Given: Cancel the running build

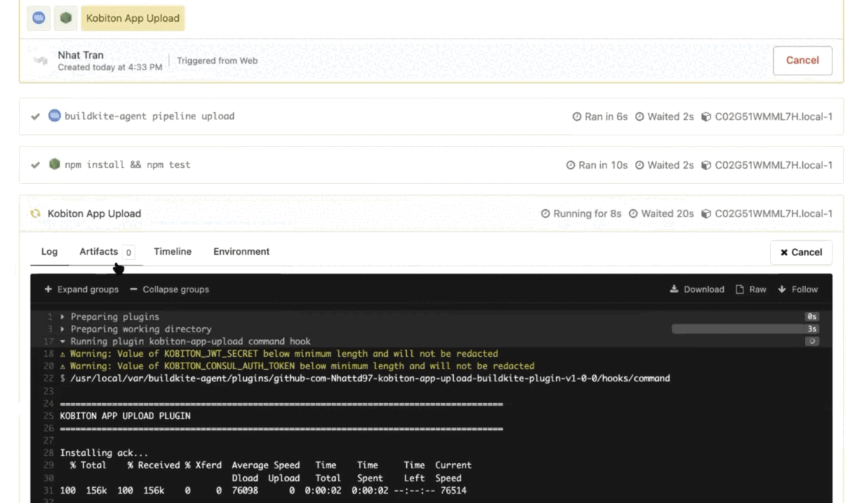Looking at the screenshot, I should (802, 61).
